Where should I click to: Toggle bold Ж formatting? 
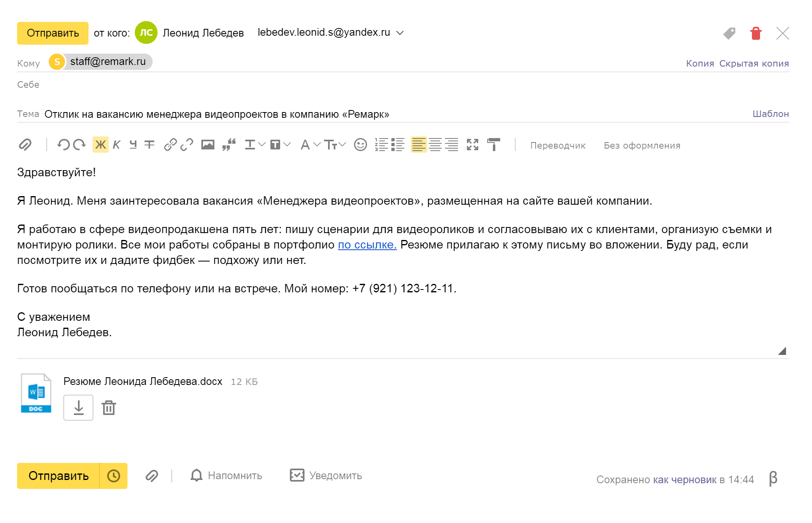click(100, 145)
